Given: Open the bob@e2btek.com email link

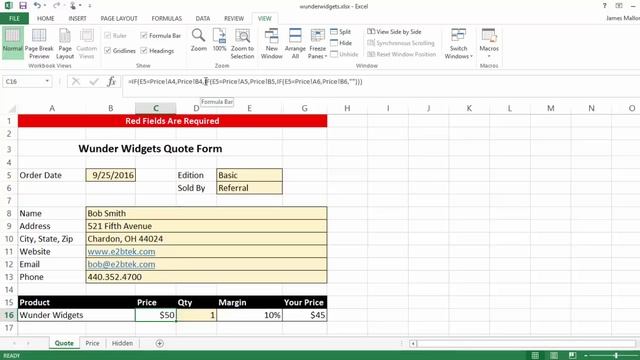Looking at the screenshot, I should [121, 264].
